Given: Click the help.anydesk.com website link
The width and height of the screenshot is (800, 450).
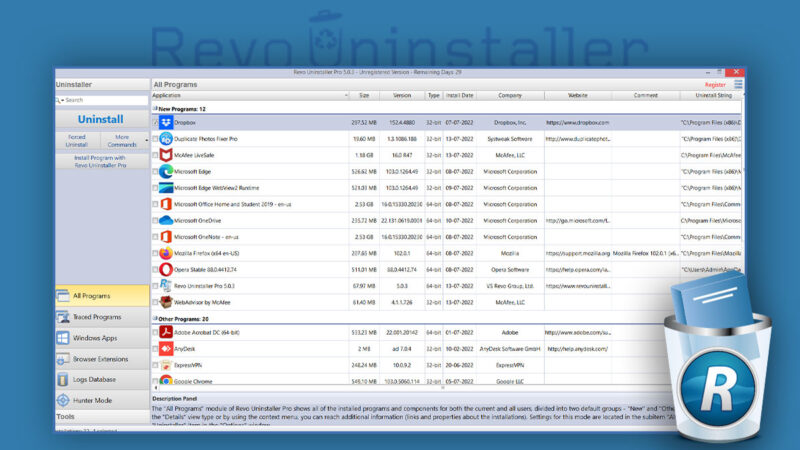Looking at the screenshot, I should (577, 349).
